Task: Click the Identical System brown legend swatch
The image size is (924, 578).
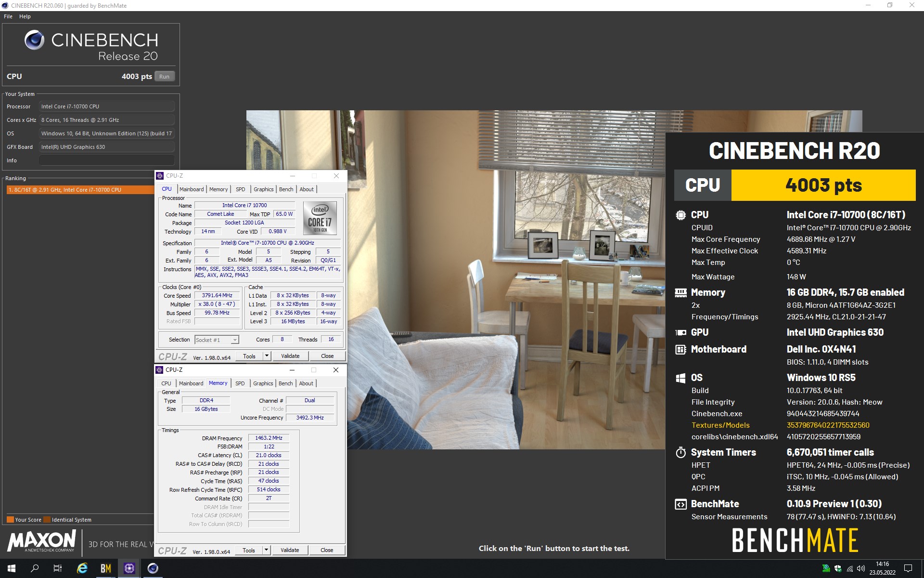Action: click(47, 520)
